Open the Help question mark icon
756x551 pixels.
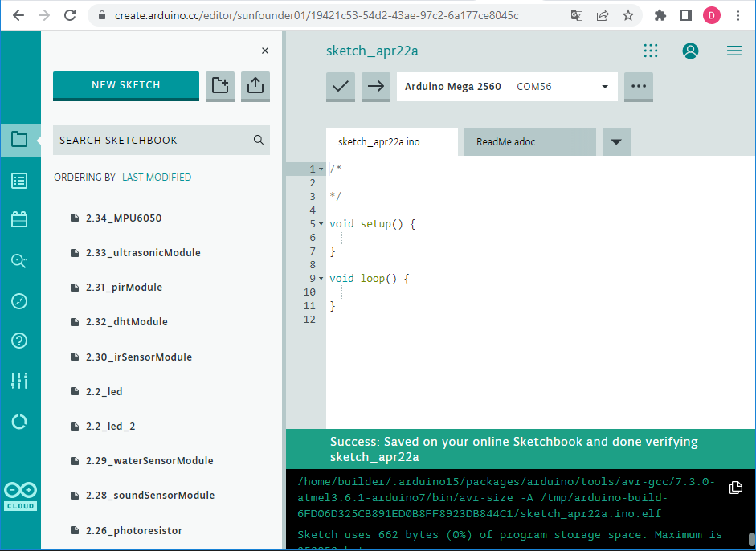click(19, 341)
